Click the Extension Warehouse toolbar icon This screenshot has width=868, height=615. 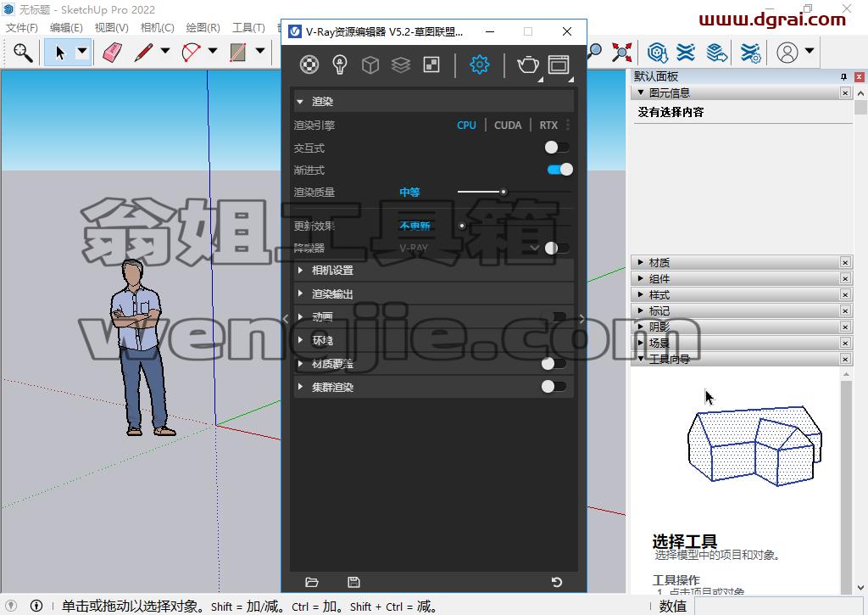tap(685, 52)
